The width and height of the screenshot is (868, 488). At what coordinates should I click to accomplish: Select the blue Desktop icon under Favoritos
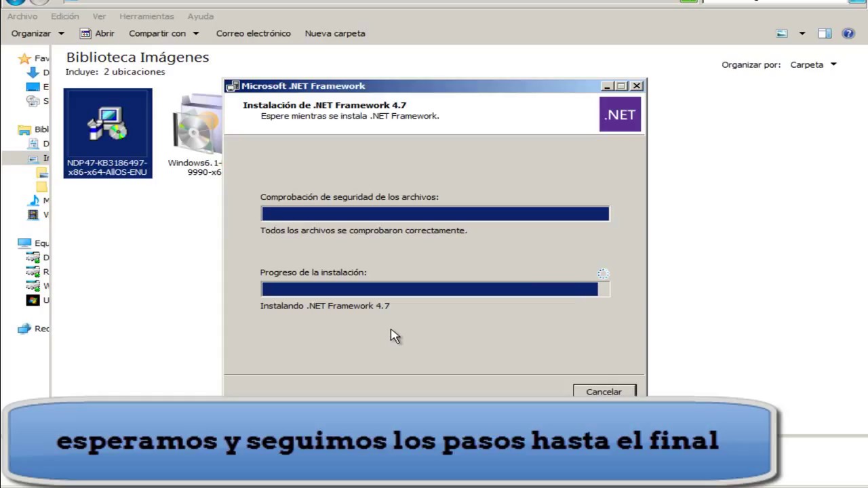pos(33,87)
